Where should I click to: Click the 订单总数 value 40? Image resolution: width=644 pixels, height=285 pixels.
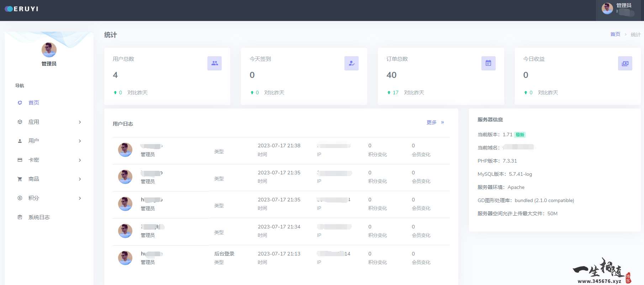[391, 75]
